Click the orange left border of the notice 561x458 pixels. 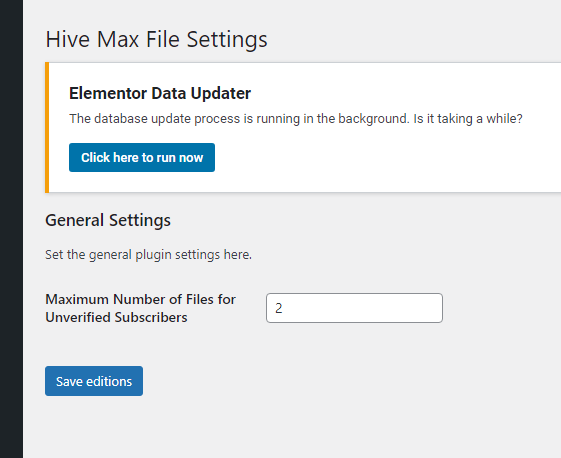[x=47, y=127]
